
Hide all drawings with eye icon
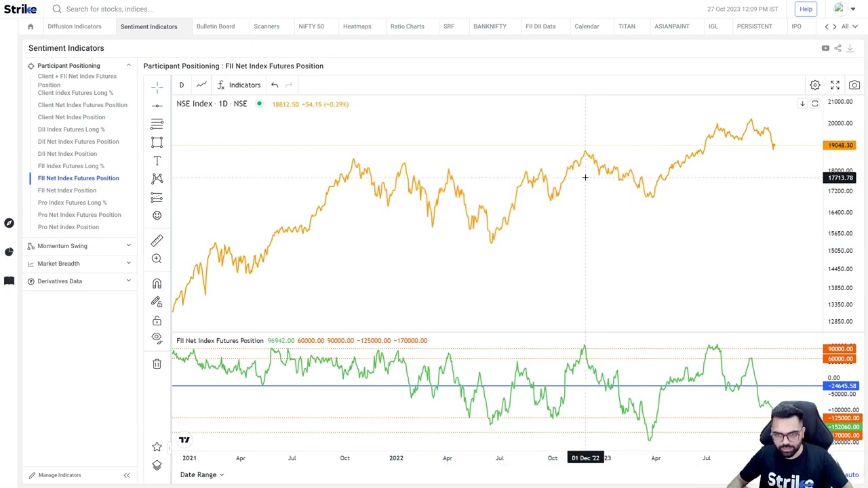tap(157, 338)
